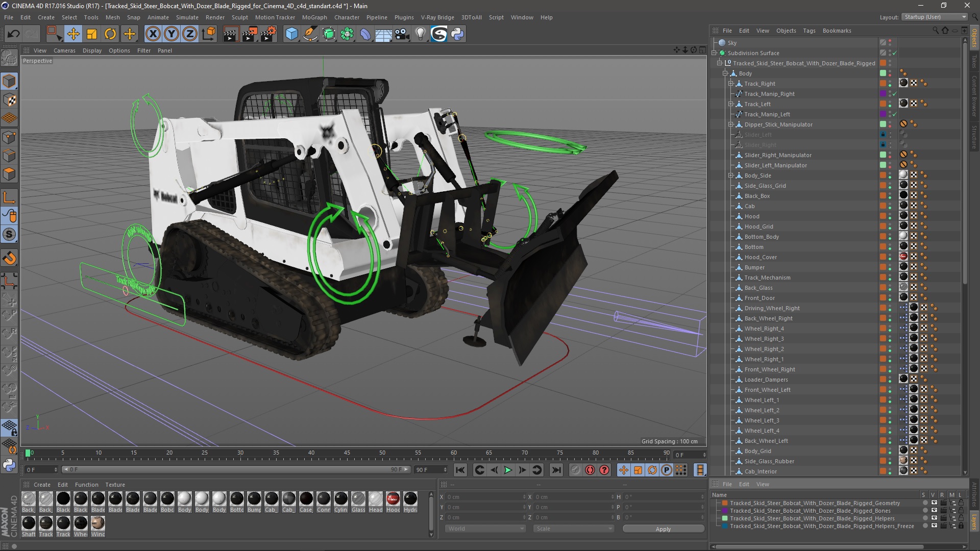Open Edit Render Settings icon
980x551 pixels.
(268, 34)
